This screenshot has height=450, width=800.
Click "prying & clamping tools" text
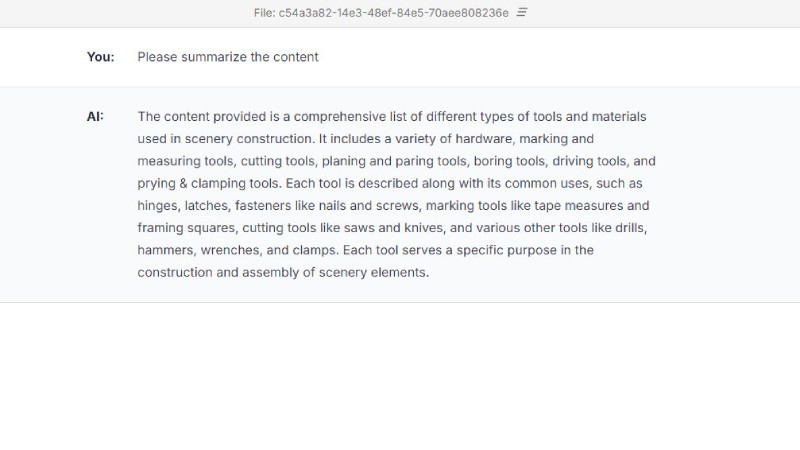click(x=208, y=183)
